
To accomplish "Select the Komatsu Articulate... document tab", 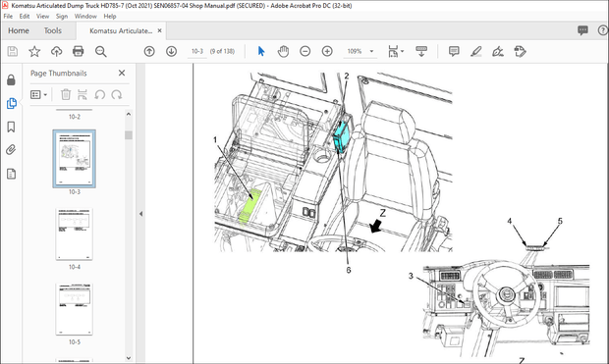I will [121, 30].
